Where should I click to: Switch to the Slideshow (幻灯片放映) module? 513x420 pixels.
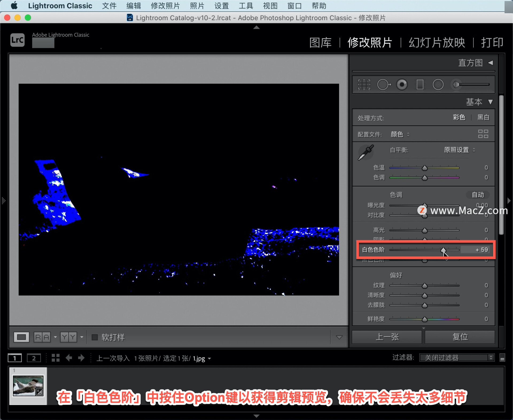click(x=437, y=42)
